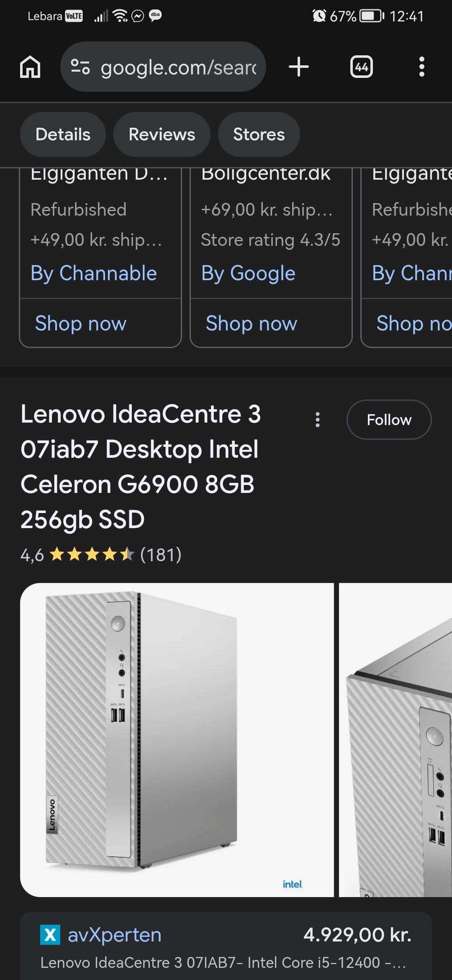Screen dimensions: 452x980
Task: Tap the Chrome home icon
Action: (x=30, y=67)
